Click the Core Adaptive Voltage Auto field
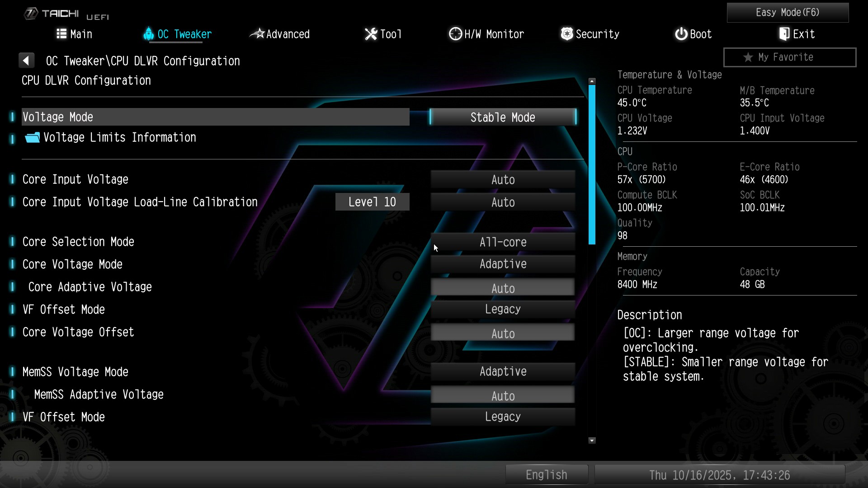Screen dimensions: 868x488 503,288
